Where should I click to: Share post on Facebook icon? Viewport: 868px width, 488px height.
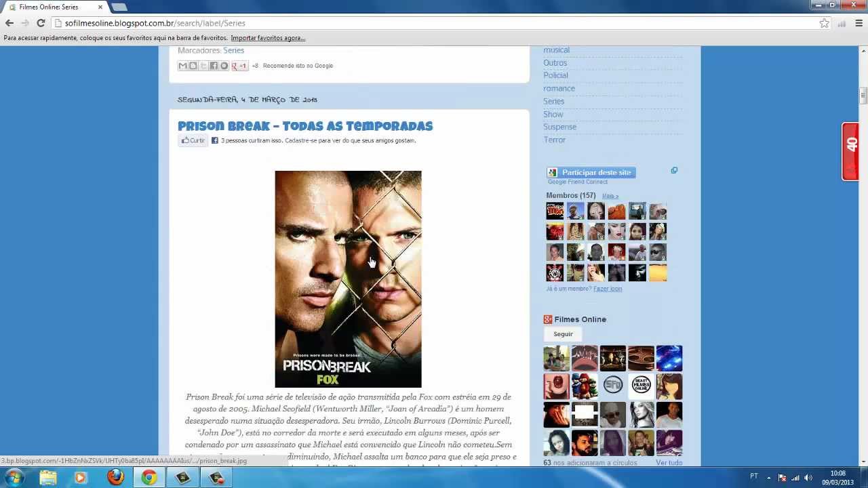click(214, 66)
